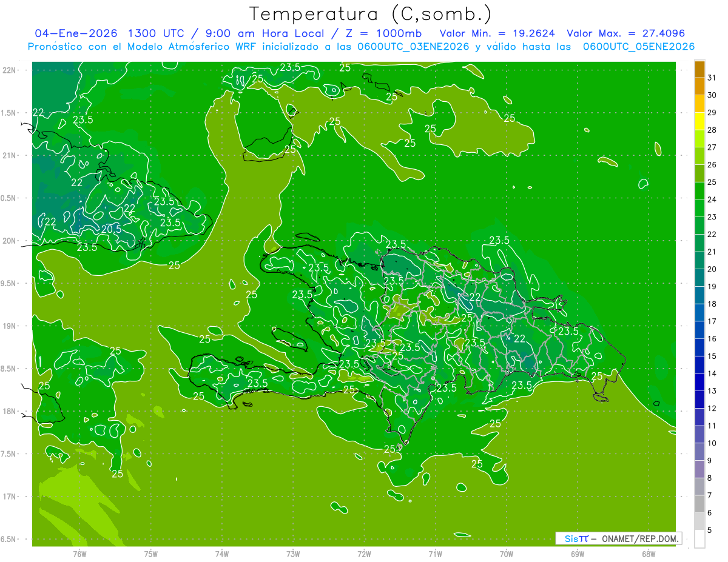Click the '70W' longitude axis label
Image resolution: width=728 pixels, height=562 pixels.
point(506,554)
